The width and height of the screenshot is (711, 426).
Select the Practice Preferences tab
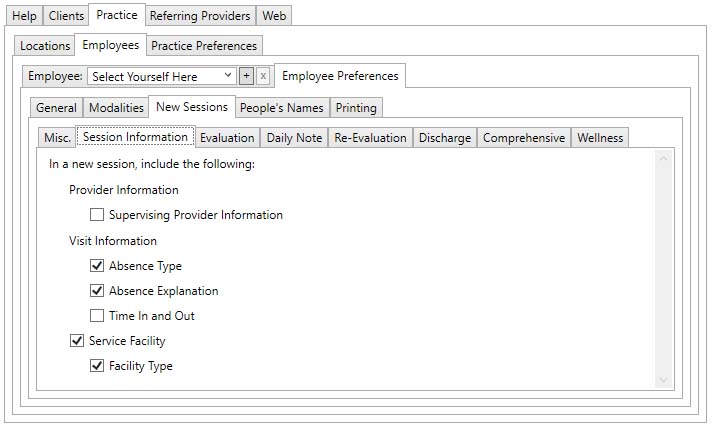pyautogui.click(x=204, y=46)
